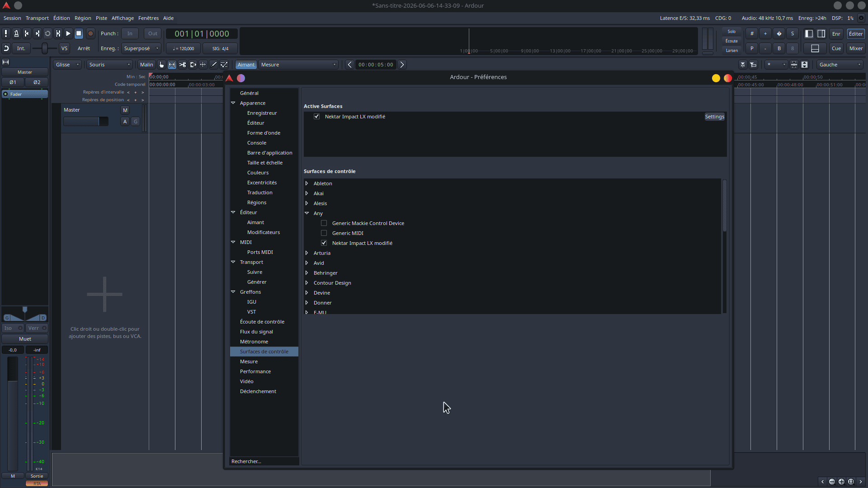The image size is (868, 488).
Task: Enable Generic Mackie Control Device checkbox
Action: 324,223
